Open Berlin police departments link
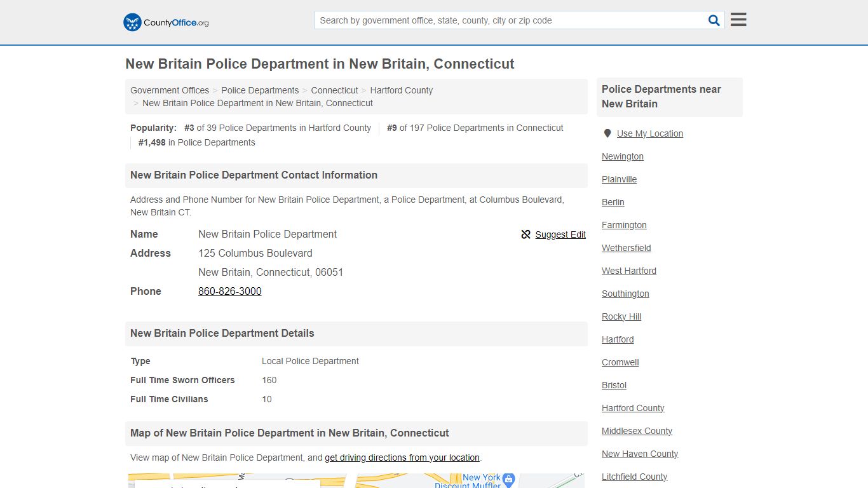The width and height of the screenshot is (868, 488). tap(613, 202)
